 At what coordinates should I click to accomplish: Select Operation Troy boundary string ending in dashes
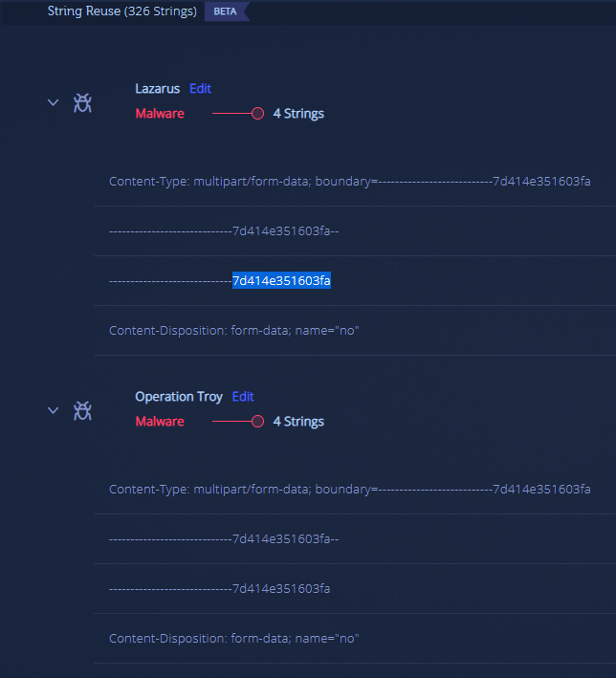(224, 538)
